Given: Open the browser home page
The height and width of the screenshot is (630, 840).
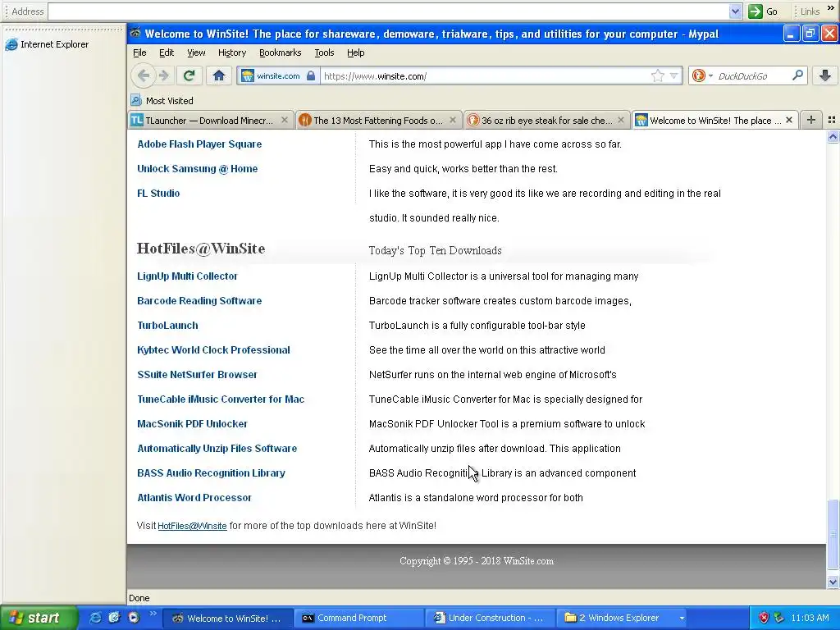Looking at the screenshot, I should [x=218, y=75].
